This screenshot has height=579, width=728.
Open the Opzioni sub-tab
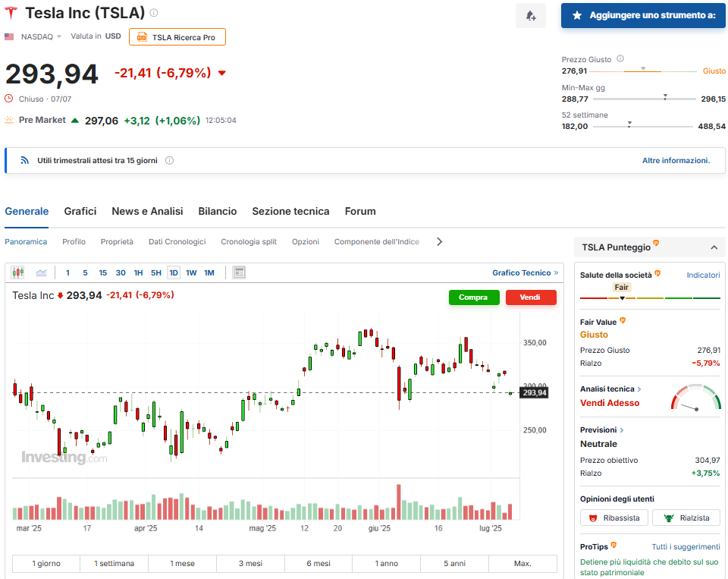306,241
